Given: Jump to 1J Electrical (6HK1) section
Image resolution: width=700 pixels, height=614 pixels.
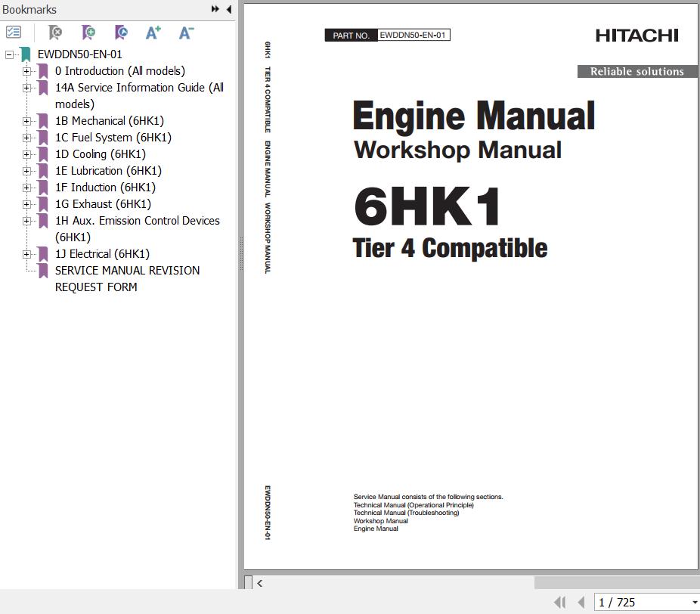Looking at the screenshot, I should point(102,254).
